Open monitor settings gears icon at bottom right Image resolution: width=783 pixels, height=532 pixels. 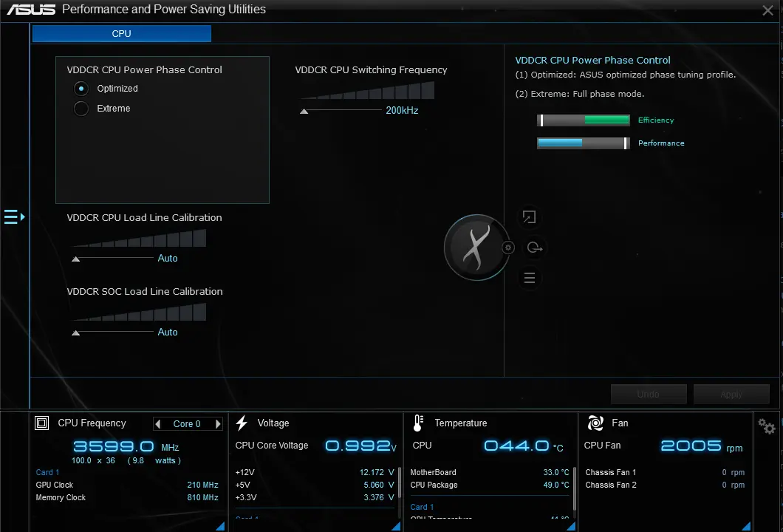coord(766,426)
